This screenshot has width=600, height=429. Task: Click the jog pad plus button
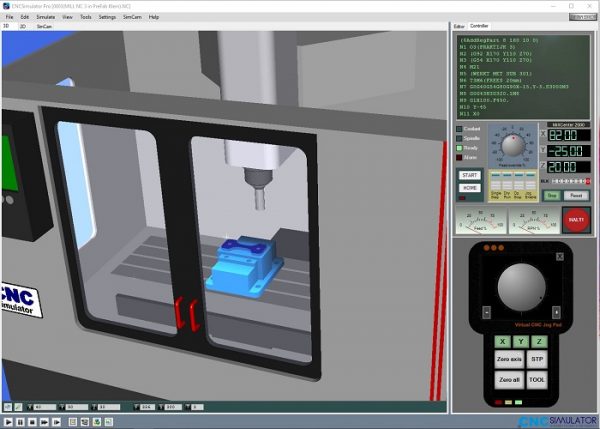556,312
